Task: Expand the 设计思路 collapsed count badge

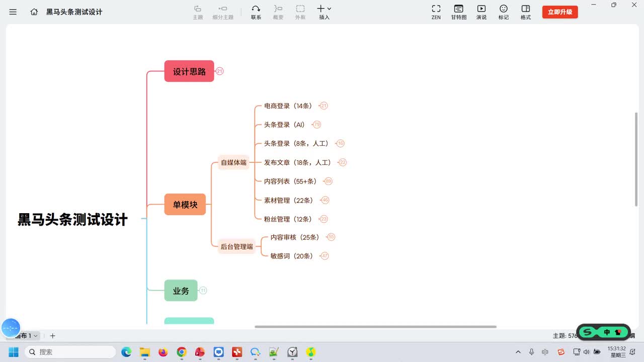Action: 219,71
